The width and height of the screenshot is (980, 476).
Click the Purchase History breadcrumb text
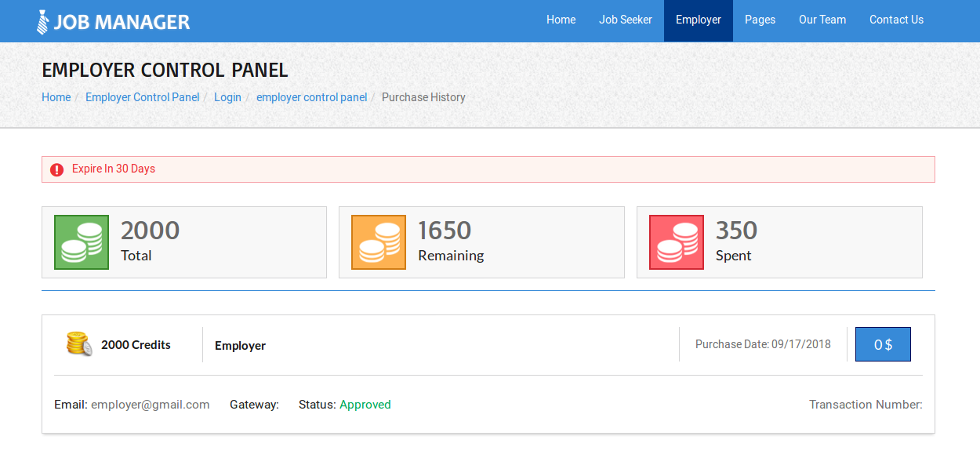pyautogui.click(x=423, y=97)
